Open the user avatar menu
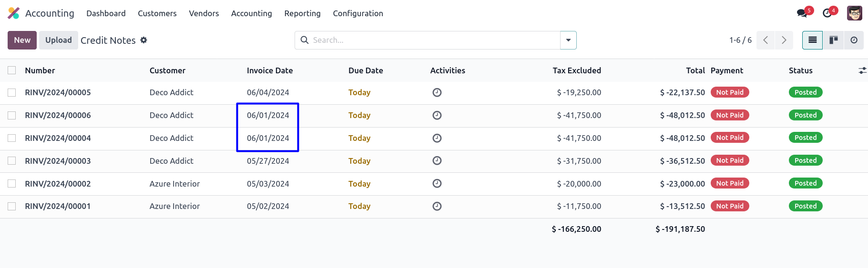Screen dimensions: 868x268 (x=854, y=13)
